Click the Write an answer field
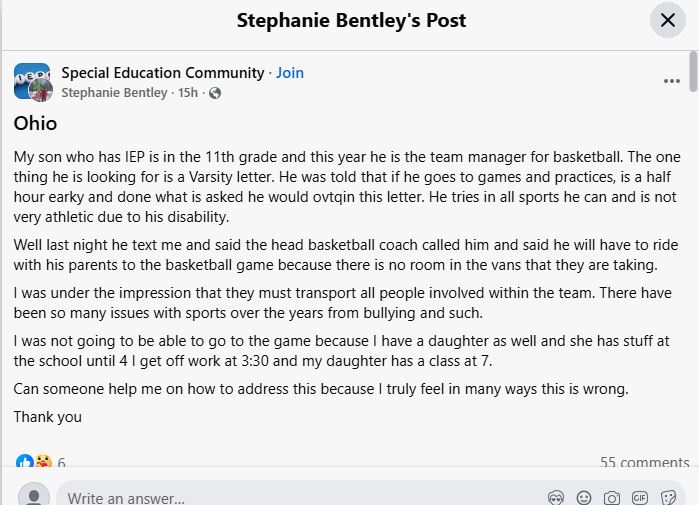 coord(300,497)
